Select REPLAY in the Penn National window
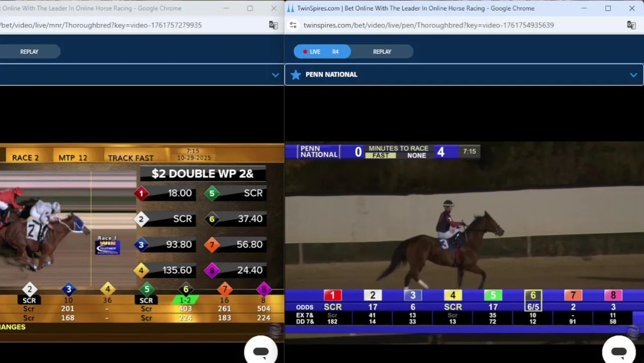Image resolution: width=644 pixels, height=363 pixels. point(382,51)
